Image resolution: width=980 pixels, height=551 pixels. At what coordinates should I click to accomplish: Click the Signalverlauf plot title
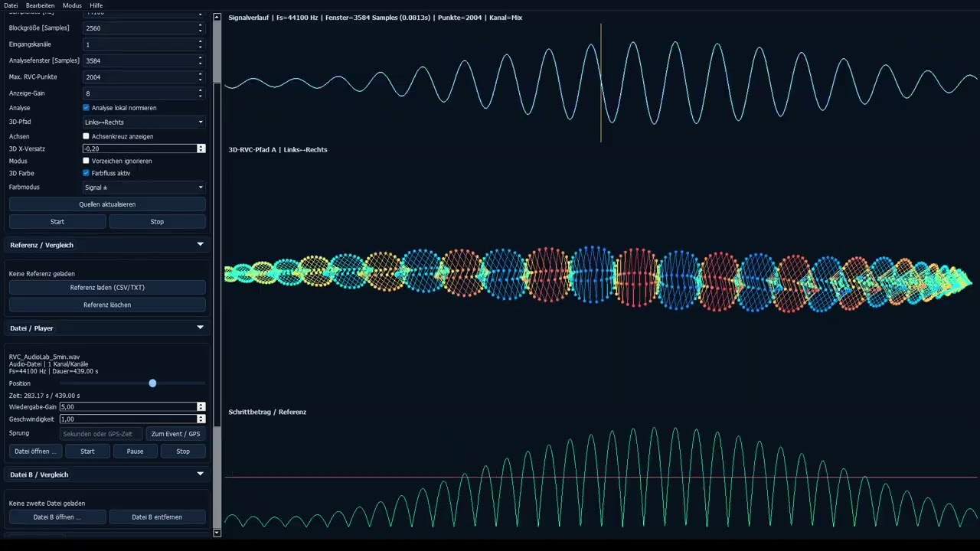coord(375,18)
